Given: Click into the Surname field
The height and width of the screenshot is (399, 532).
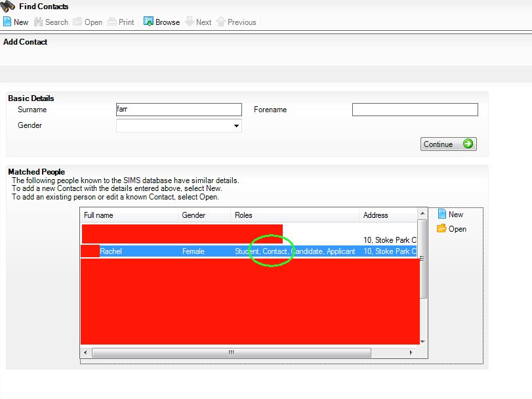Looking at the screenshot, I should pos(179,110).
